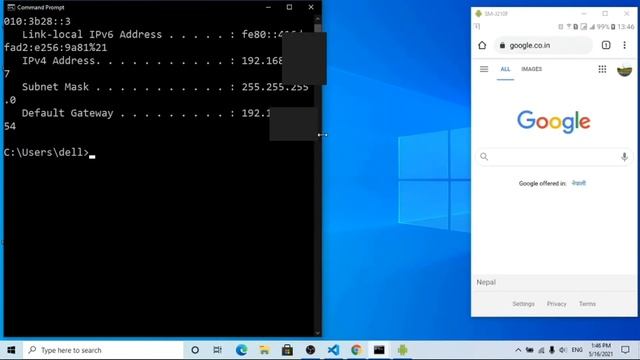Click the Google search input field
640x360 pixels.
pos(554,157)
